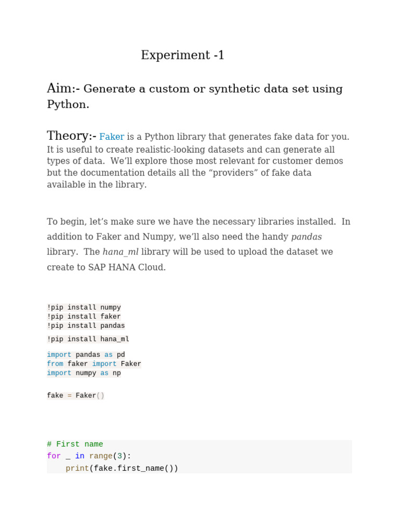Click the "fake = Faker()" code line
399x532 pixels.
tap(75, 396)
